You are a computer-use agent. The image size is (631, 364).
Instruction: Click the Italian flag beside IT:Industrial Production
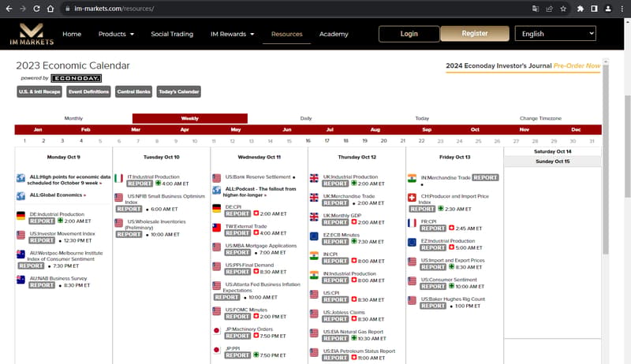[118, 178]
